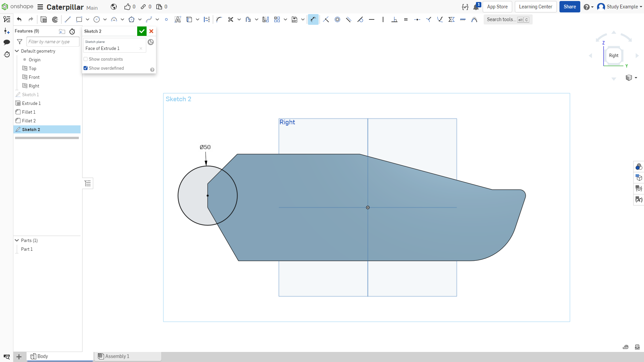Collapse the Parts list section
Viewport: 644px width, 362px height.
coord(17,240)
